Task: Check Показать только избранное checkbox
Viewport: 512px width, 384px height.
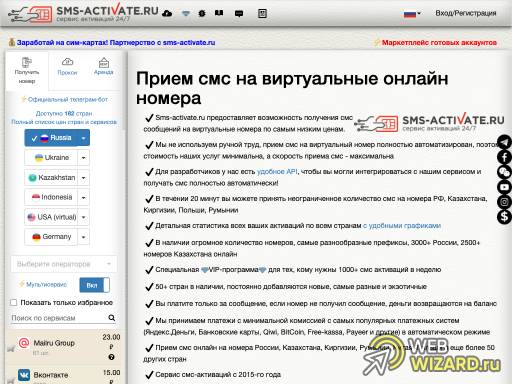Action: (x=14, y=302)
